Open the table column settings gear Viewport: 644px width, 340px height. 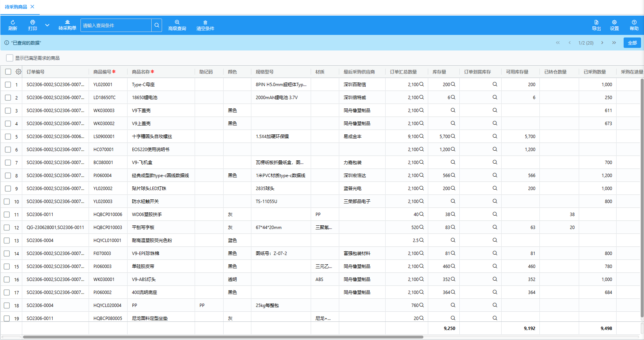[x=19, y=72]
